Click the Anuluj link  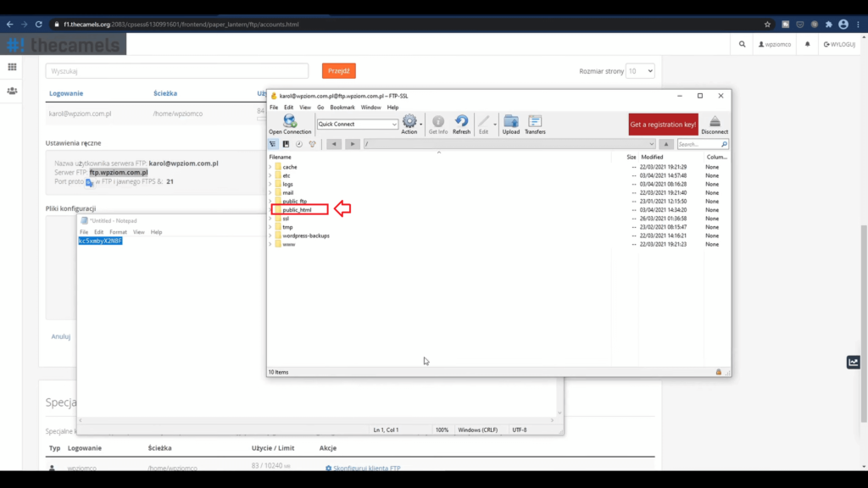pos(60,336)
